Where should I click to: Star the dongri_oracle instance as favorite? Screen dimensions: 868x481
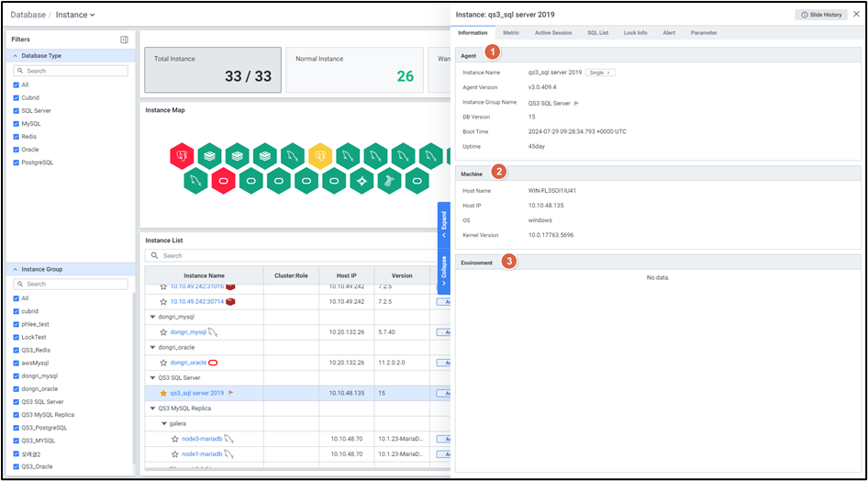click(163, 363)
